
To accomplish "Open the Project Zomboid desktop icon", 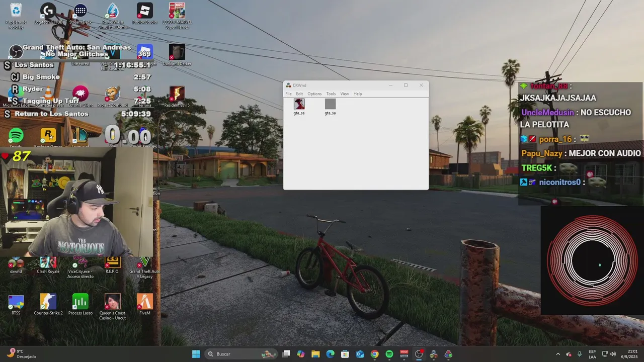I will coord(113,97).
